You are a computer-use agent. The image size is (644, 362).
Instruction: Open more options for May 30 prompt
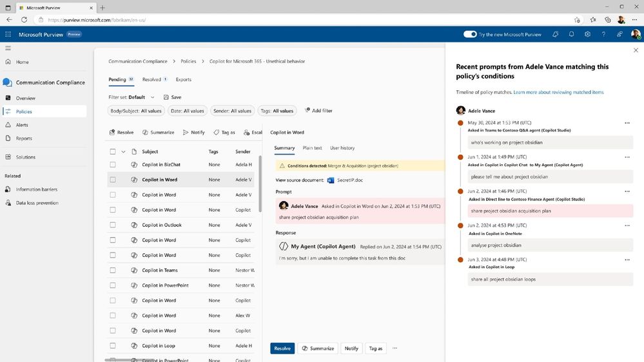(x=627, y=123)
